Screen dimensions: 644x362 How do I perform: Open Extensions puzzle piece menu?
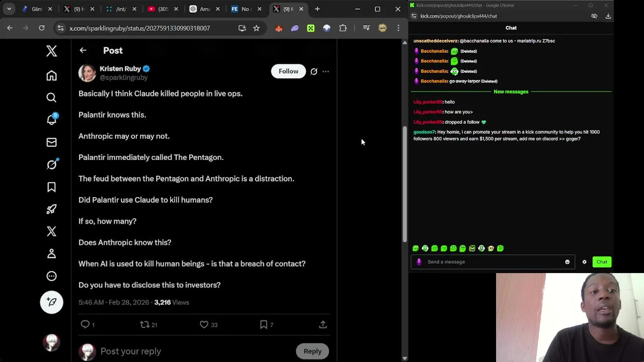(343, 28)
